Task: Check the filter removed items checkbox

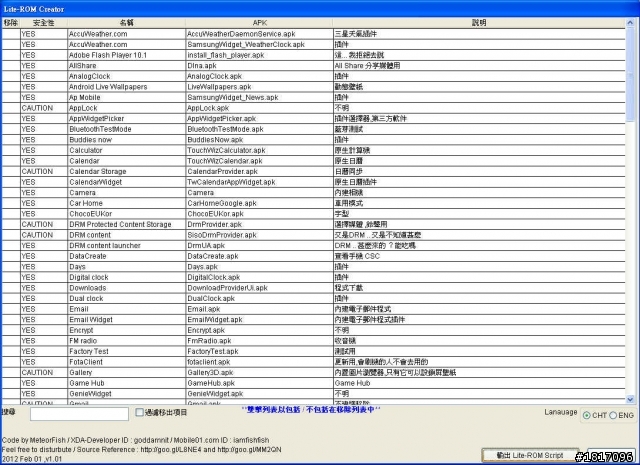Action: (139, 412)
